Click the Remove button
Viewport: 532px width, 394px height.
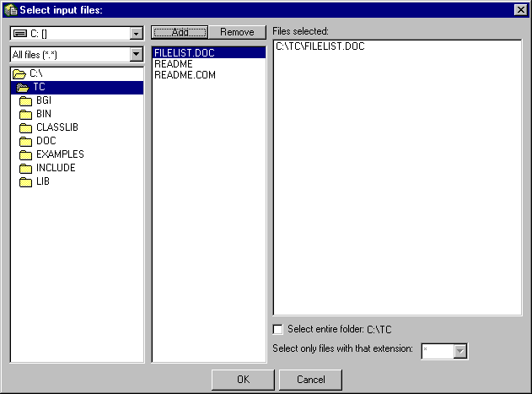(x=237, y=32)
